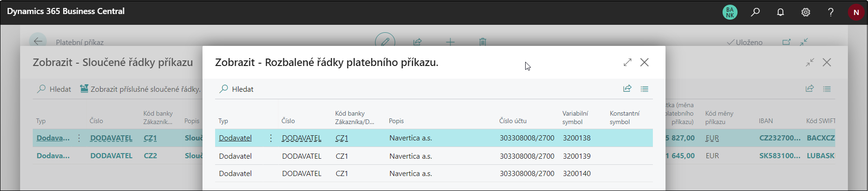Screen dimensions: 868x191
Task: Click Zobrazit příslušné sloučené řádky action
Action: (x=140, y=89)
